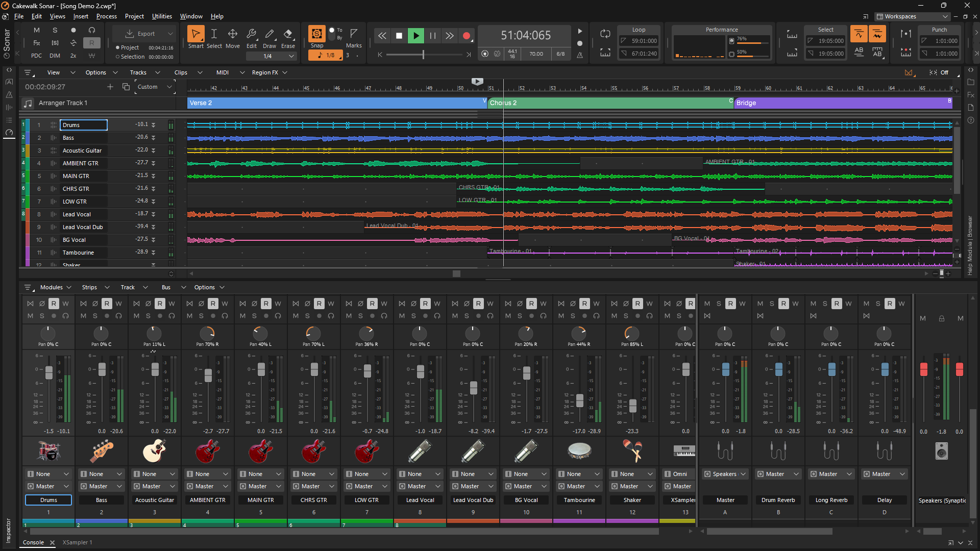Image resolution: width=980 pixels, height=551 pixels.
Task: Adjust the Drums volume fader
Action: coord(49,372)
